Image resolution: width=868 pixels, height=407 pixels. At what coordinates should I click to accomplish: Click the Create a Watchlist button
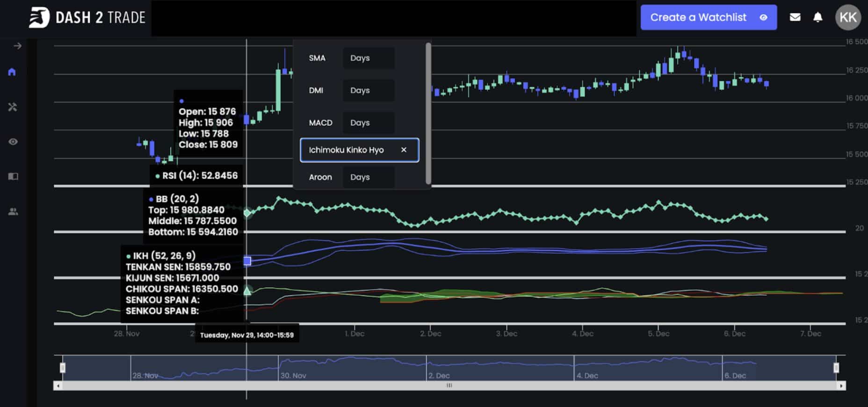[x=709, y=17]
